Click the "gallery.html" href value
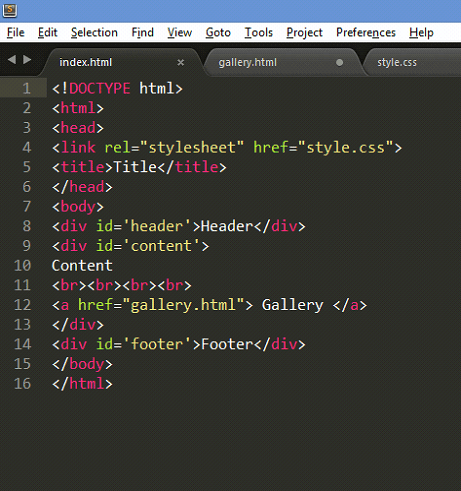The width and height of the screenshot is (461, 491). 183,305
